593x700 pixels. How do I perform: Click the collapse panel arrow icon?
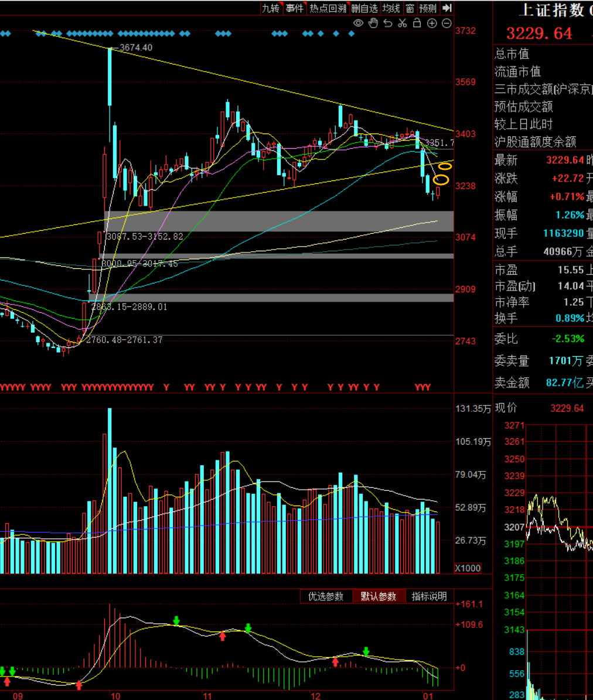tap(447, 8)
